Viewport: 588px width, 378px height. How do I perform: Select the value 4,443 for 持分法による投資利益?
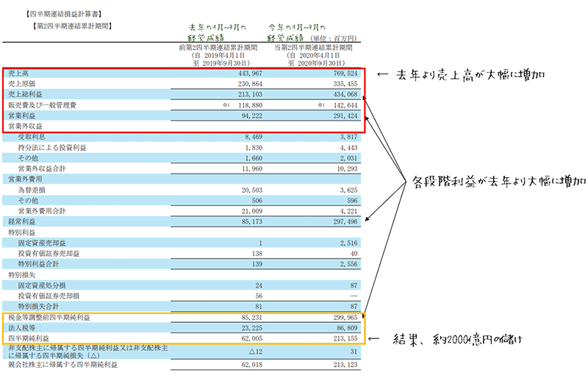pyautogui.click(x=348, y=148)
